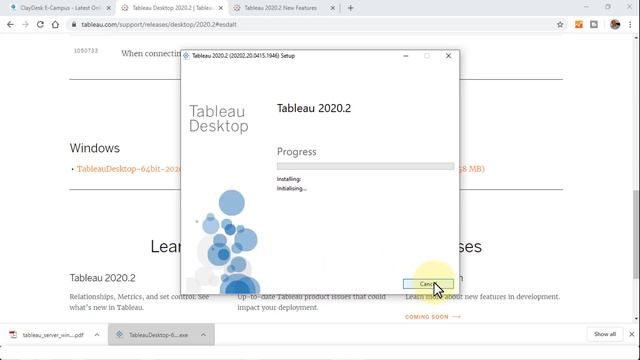Image resolution: width=640 pixels, height=360 pixels.
Task: Open a new browser tab
Action: [351, 8]
